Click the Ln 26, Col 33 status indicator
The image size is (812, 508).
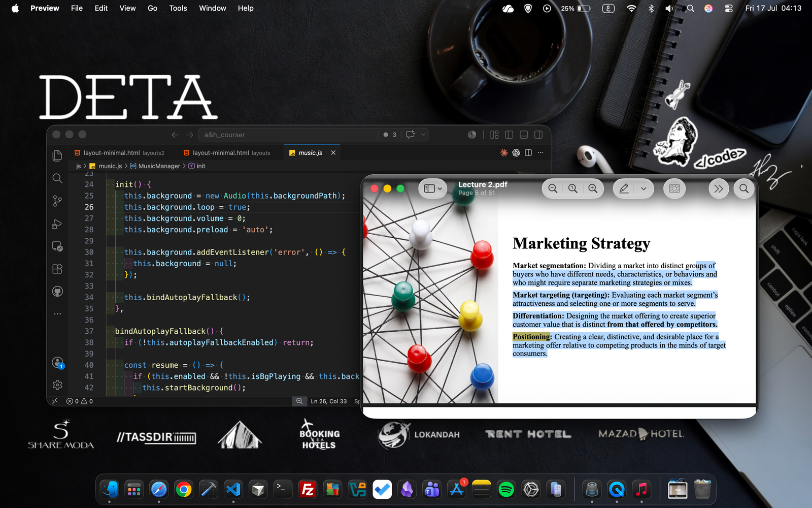point(329,401)
